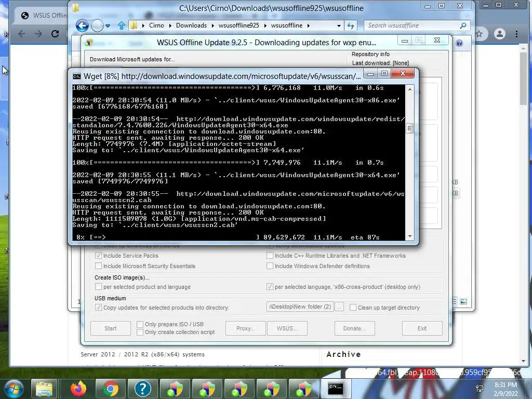Click the Archive heading on the web page
The height and width of the screenshot is (399, 532).
344,354
